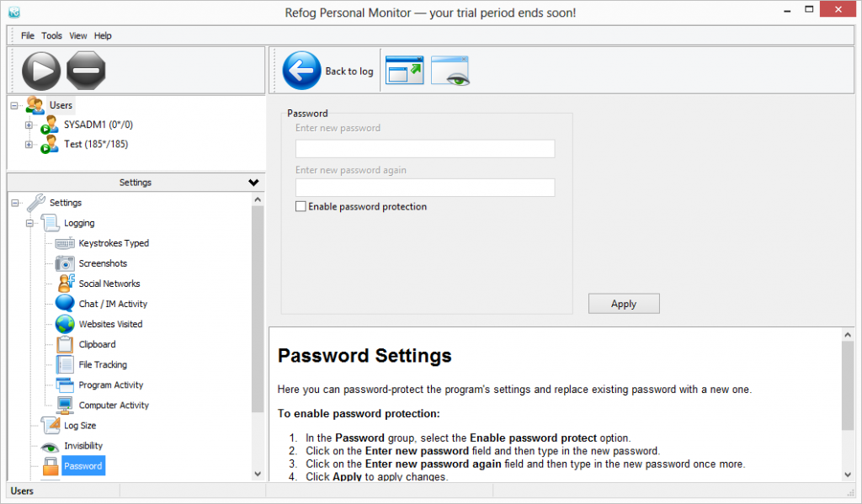Click the window with eye toolbar icon
The height and width of the screenshot is (504, 862).
450,71
